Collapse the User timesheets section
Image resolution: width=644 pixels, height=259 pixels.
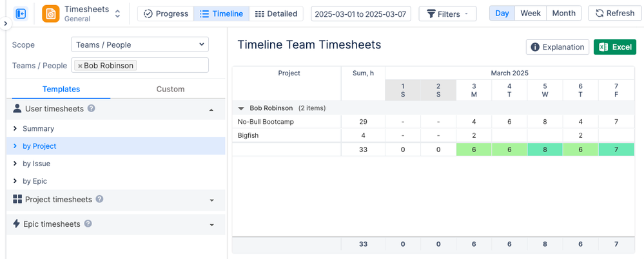pos(211,110)
